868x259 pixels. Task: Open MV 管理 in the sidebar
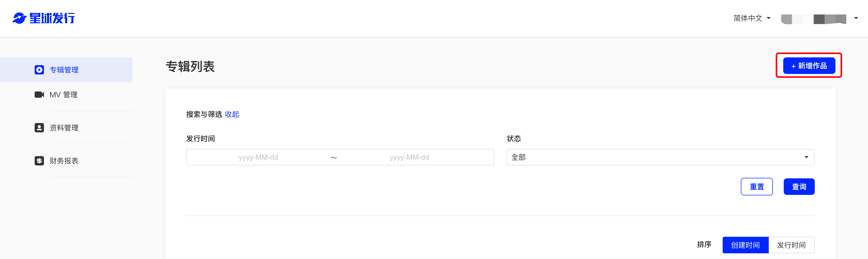click(66, 95)
